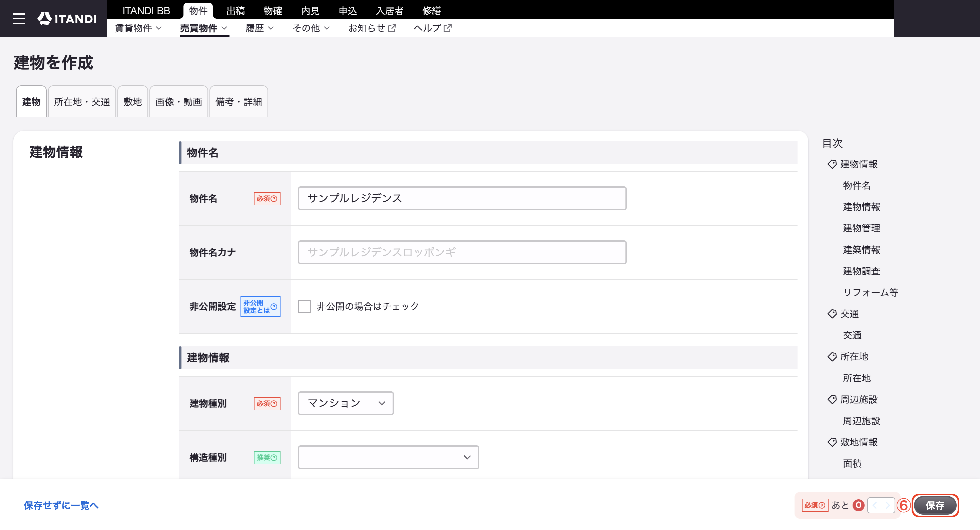Jump to 建物管理 in 目次
Image resolution: width=980 pixels, height=530 pixels.
862,228
